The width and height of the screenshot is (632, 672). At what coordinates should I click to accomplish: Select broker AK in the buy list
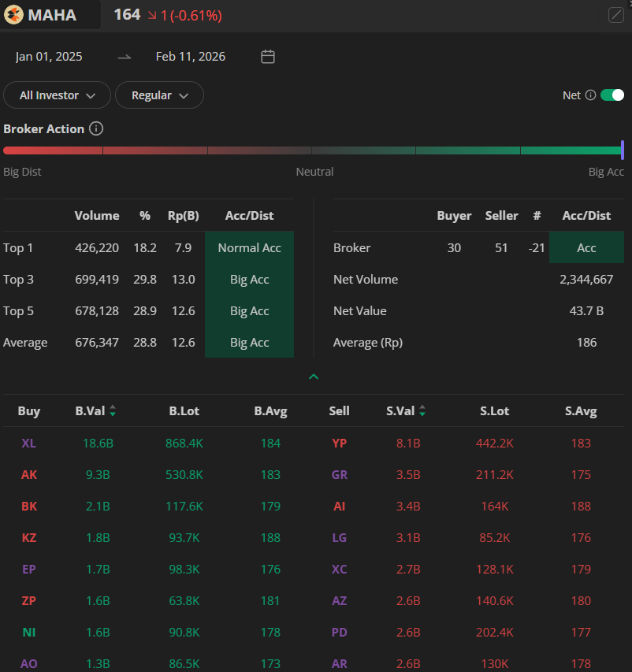[29, 474]
